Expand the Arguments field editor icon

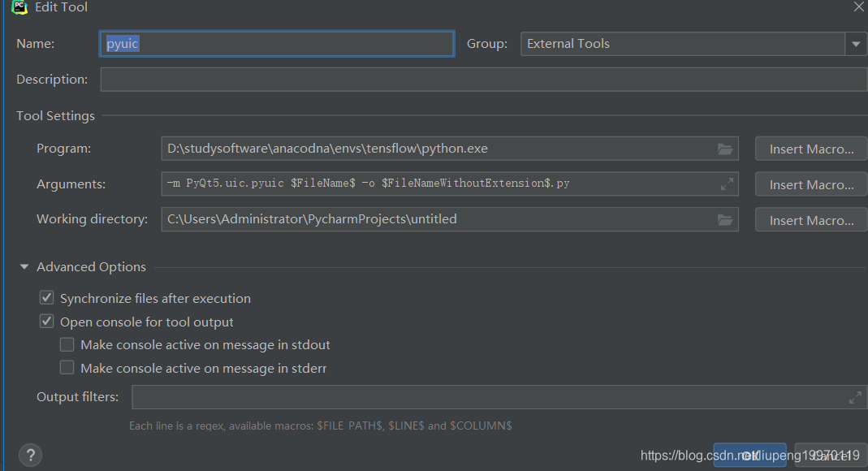tap(727, 184)
